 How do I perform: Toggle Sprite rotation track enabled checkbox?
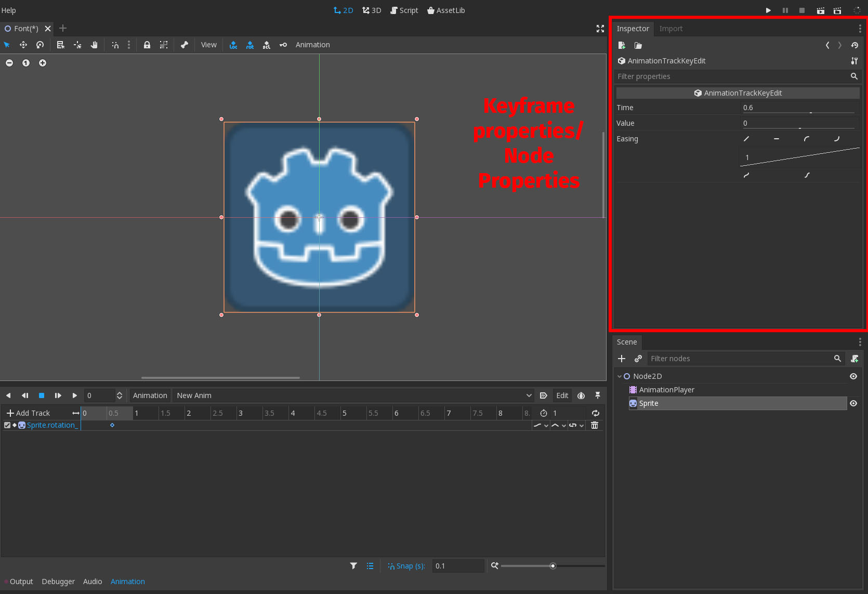click(7, 425)
